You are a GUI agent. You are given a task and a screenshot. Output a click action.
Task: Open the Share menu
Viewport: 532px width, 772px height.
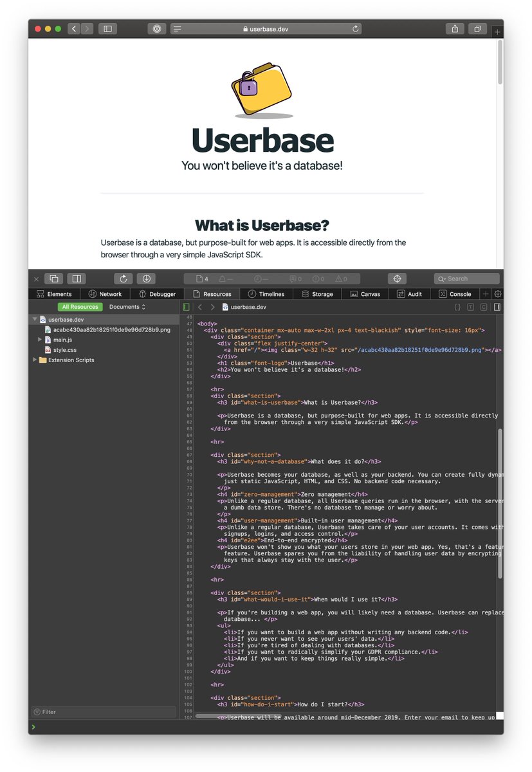(x=455, y=29)
